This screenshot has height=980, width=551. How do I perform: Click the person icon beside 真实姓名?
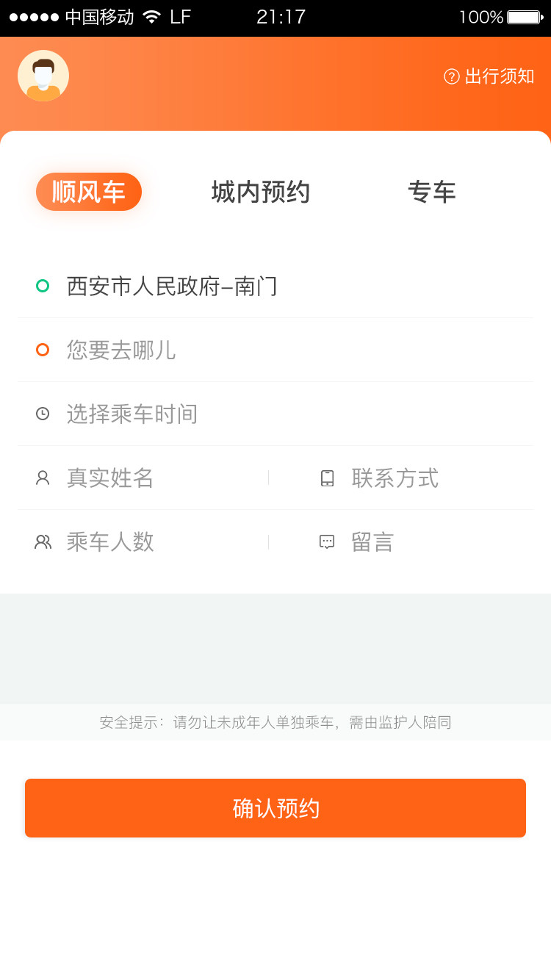[42, 478]
